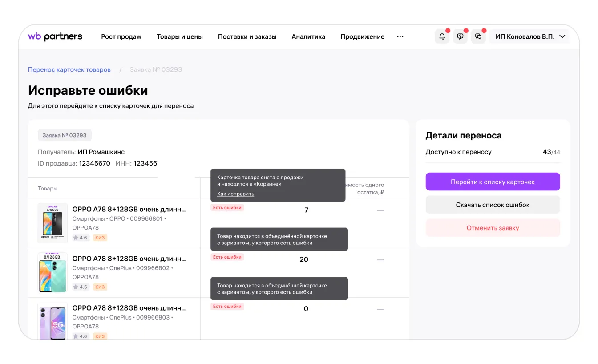This screenshot has width=598, height=364.
Task: Expand the ИП Коновалов В.П. account dropdown
Action: (x=529, y=36)
